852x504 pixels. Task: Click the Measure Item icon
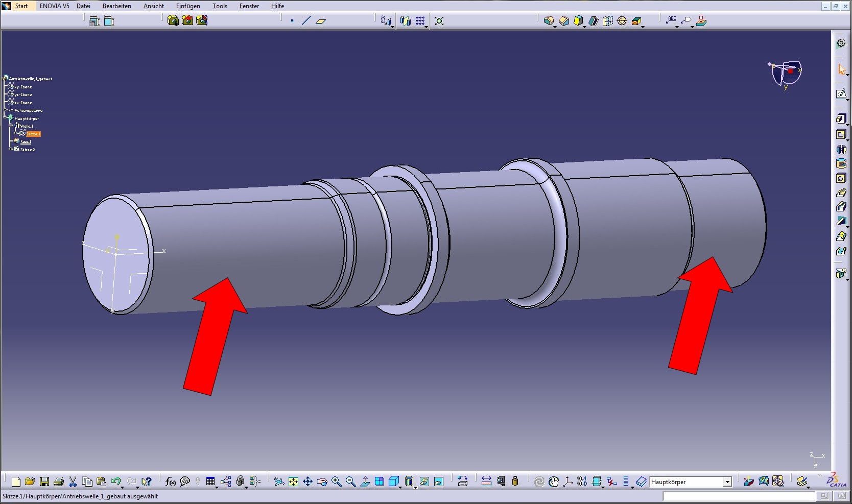pos(501,482)
